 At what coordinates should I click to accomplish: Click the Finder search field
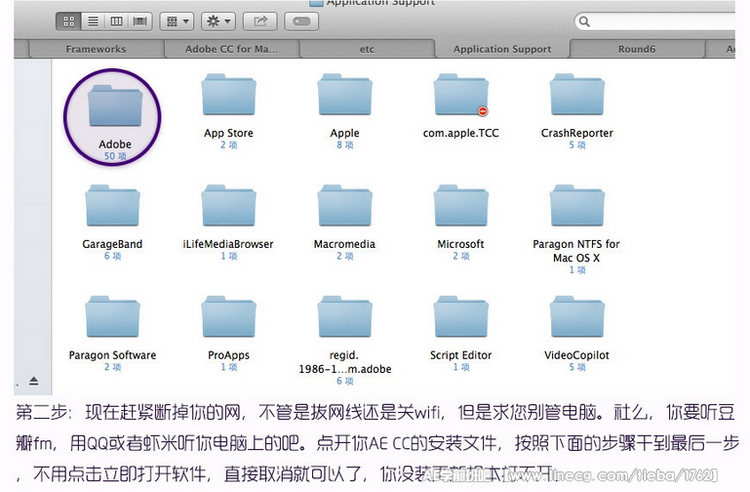[x=654, y=22]
